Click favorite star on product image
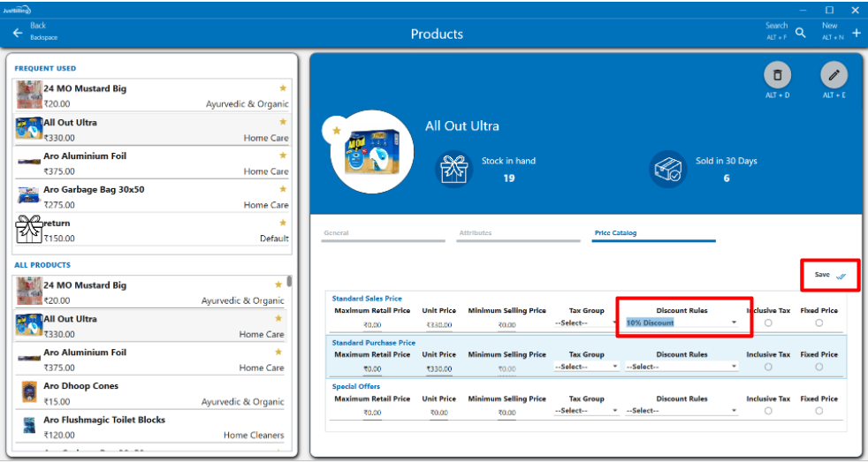The image size is (868, 463). pos(337,131)
